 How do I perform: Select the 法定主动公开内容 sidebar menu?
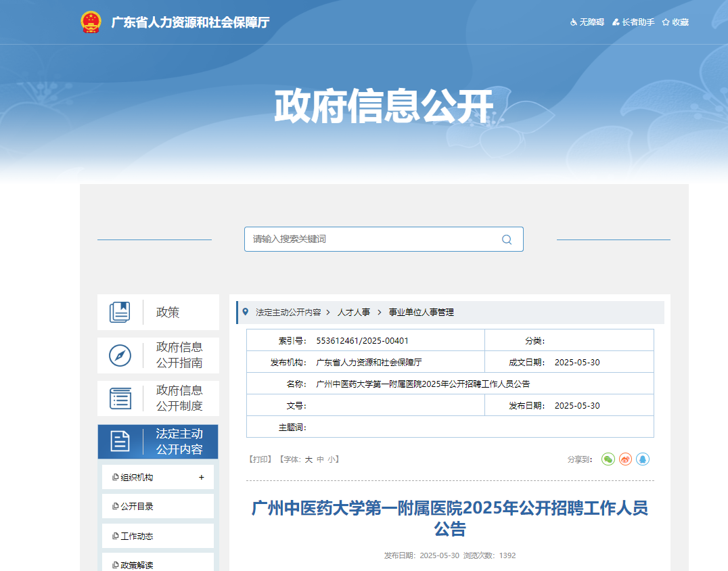coord(158,442)
